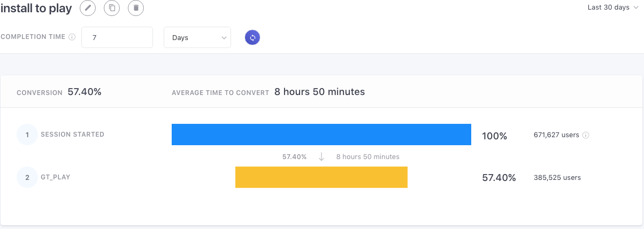
Task: Click the yellow GT_PLAY funnel bar
Action: [x=321, y=177]
